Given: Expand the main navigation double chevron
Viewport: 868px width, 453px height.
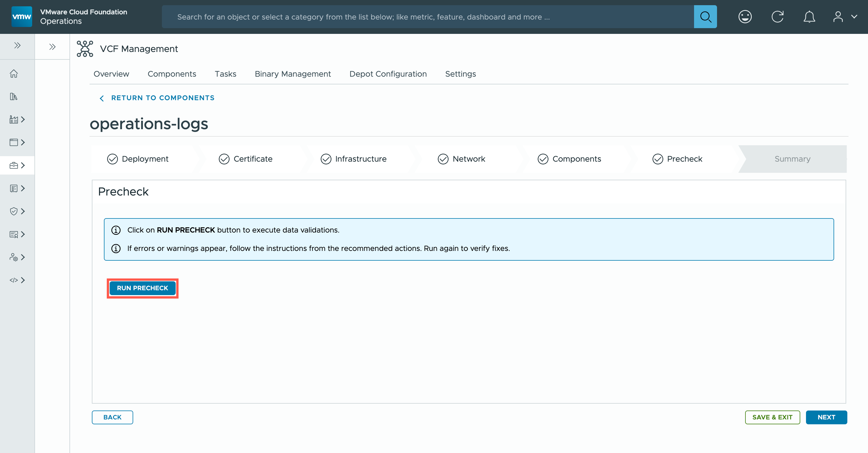Looking at the screenshot, I should pos(17,46).
